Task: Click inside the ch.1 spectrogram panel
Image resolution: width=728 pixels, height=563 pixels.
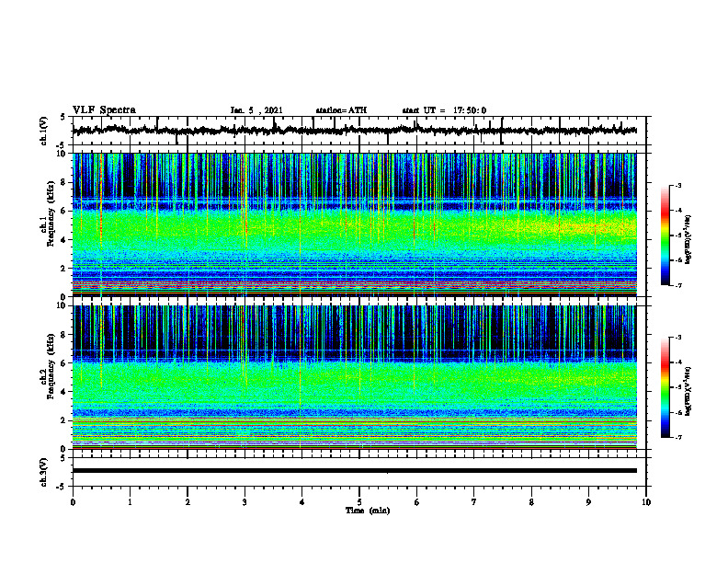Action: (x=354, y=224)
